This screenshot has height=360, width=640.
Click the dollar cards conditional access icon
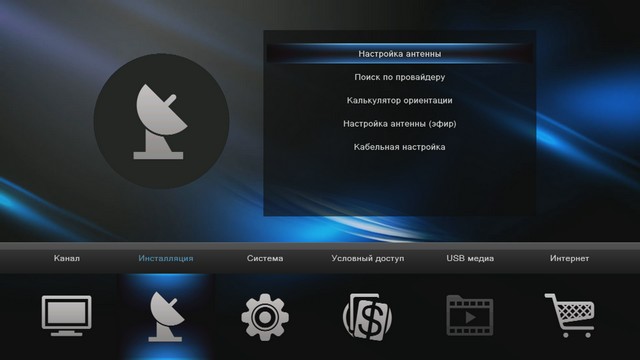point(367,317)
